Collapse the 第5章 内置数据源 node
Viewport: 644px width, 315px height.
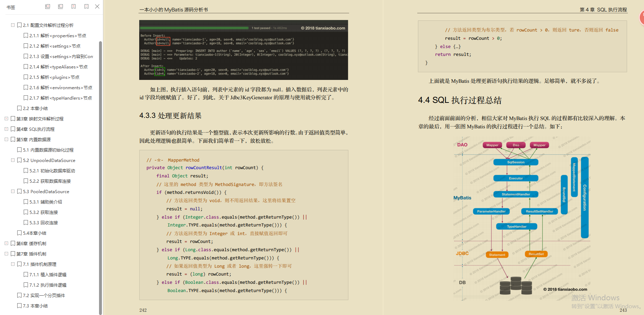6,139
